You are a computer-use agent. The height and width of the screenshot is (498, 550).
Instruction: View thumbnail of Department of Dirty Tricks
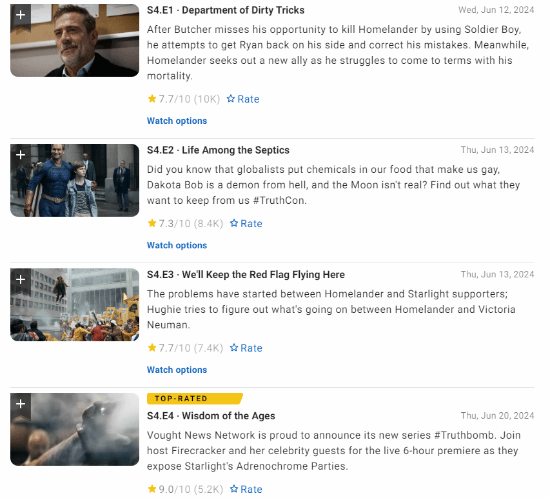point(74,41)
